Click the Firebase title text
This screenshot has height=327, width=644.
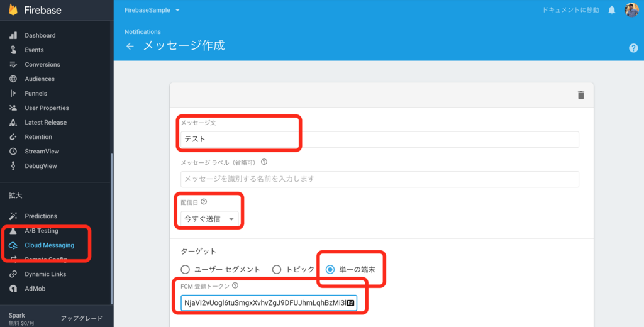(x=43, y=10)
